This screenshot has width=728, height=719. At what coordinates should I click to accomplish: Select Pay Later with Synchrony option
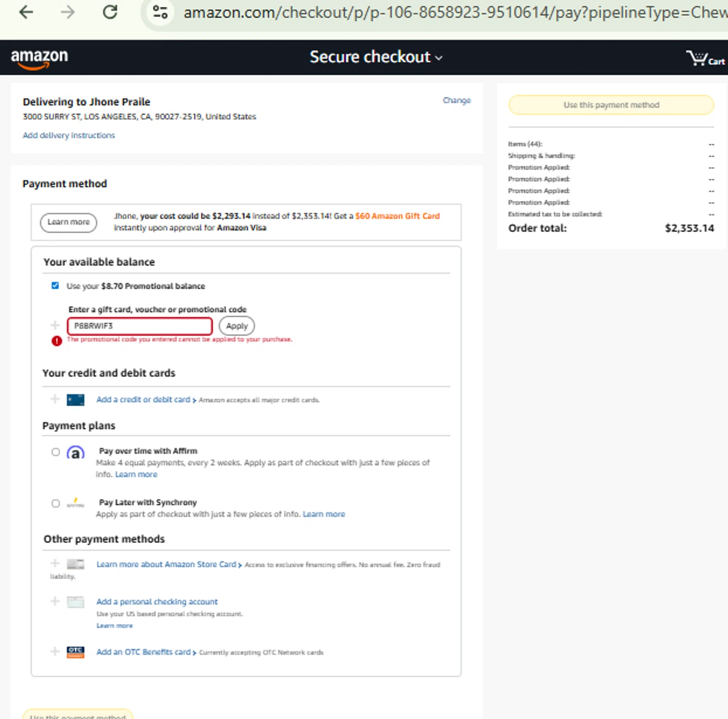point(56,503)
